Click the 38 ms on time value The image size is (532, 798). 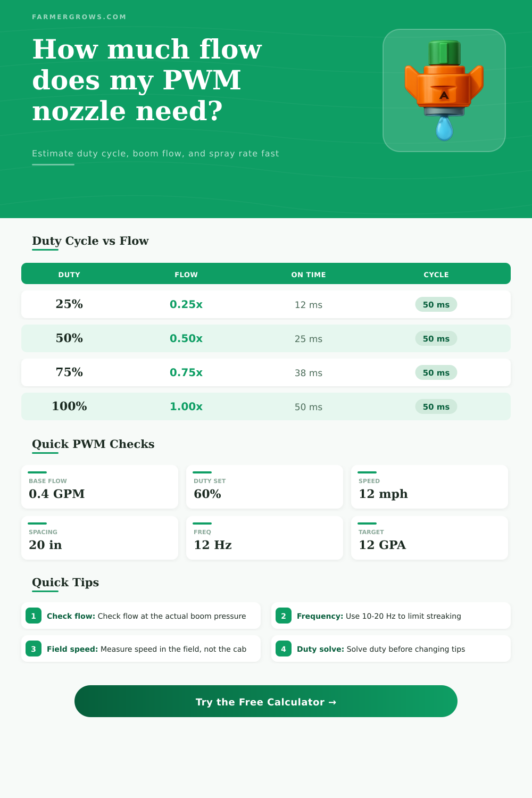pos(309,373)
